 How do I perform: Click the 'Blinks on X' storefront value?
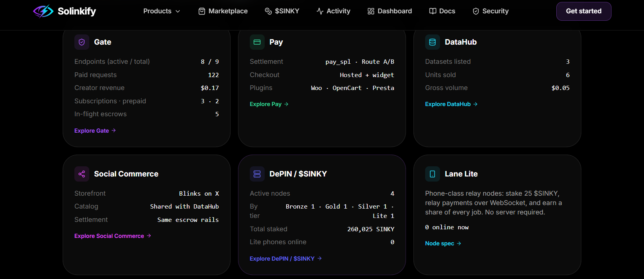tap(199, 194)
